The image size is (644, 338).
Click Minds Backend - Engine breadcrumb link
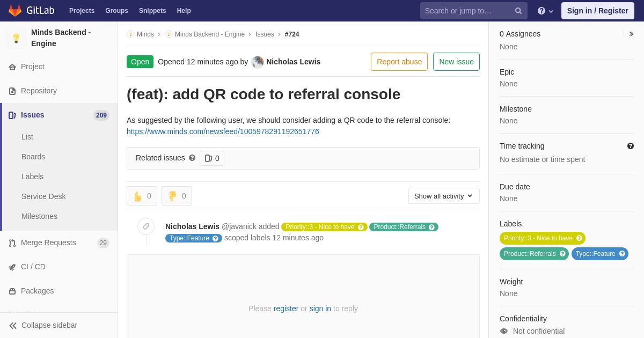(x=210, y=34)
